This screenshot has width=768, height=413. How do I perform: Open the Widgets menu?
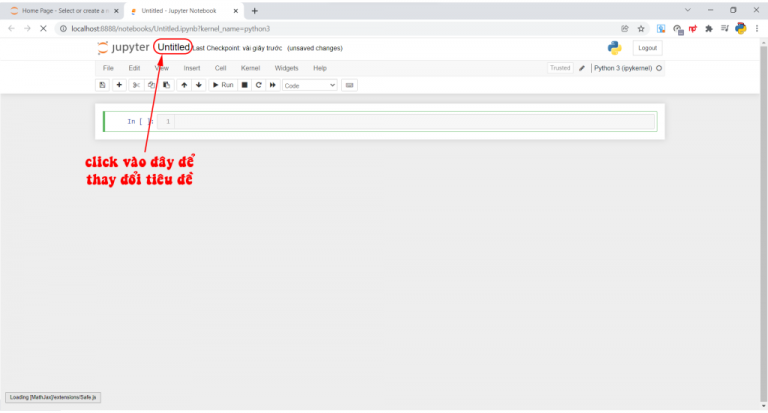286,68
